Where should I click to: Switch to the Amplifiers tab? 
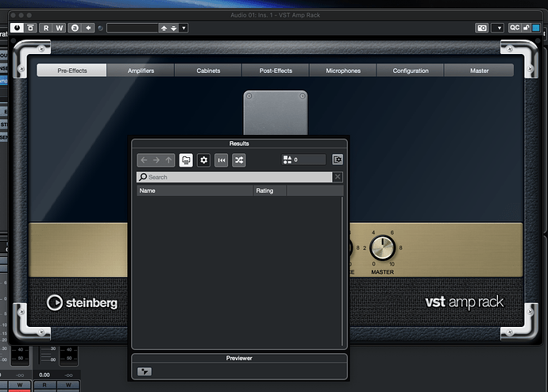141,71
